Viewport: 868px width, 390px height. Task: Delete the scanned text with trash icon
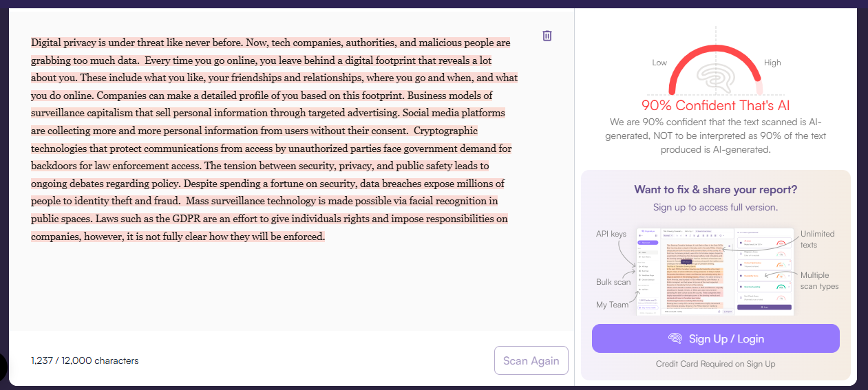547,36
